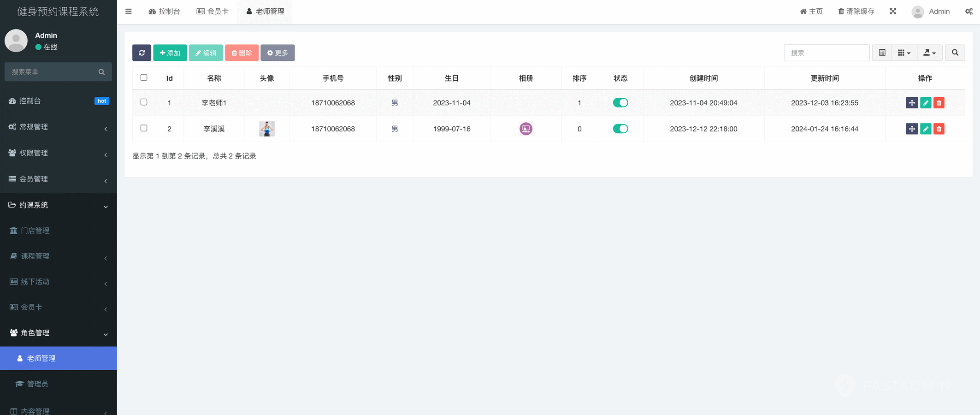This screenshot has width=980, height=415.
Task: Click the magnifier search icon button
Action: click(x=955, y=53)
